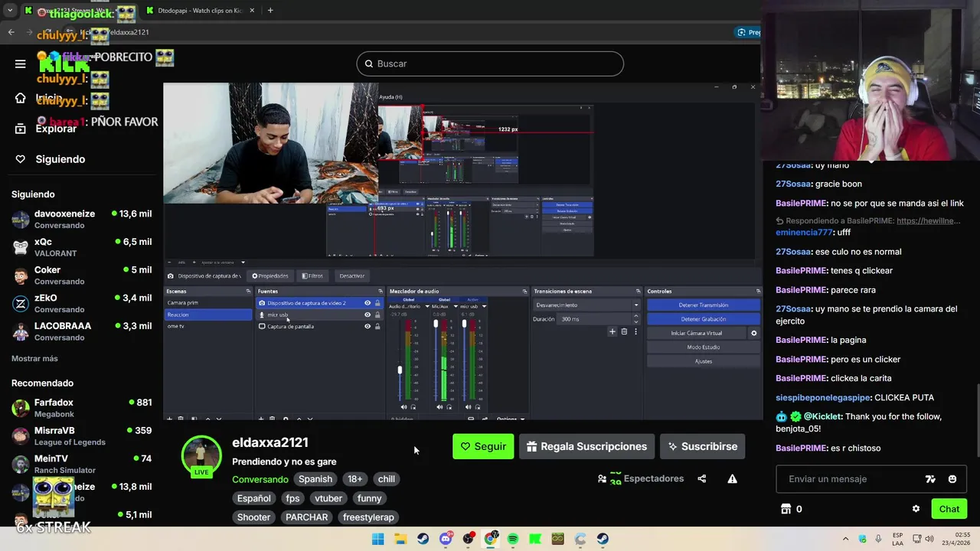The width and height of the screenshot is (980, 551).
Task: Adjust the Mic/Aux volume fader
Action: click(436, 324)
